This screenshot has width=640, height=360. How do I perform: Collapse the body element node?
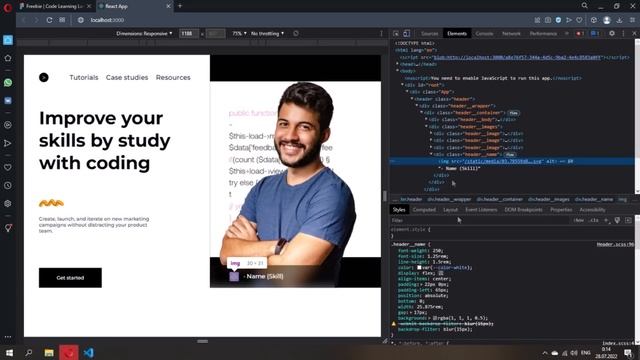pyautogui.click(x=398, y=71)
